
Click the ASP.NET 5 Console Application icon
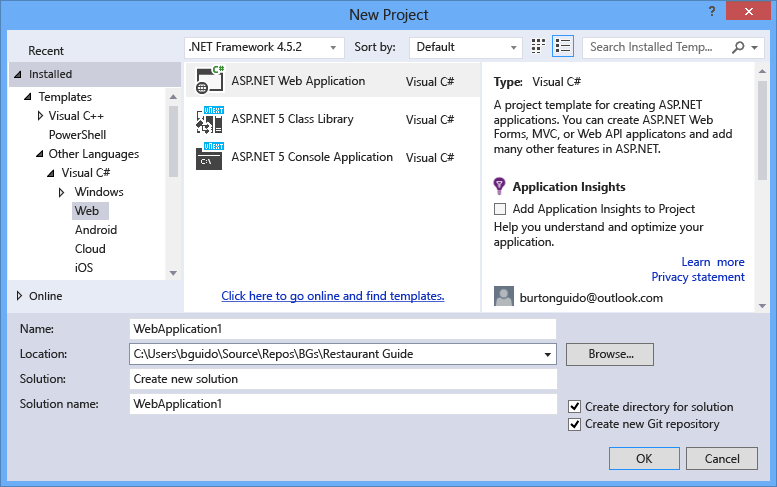point(209,157)
